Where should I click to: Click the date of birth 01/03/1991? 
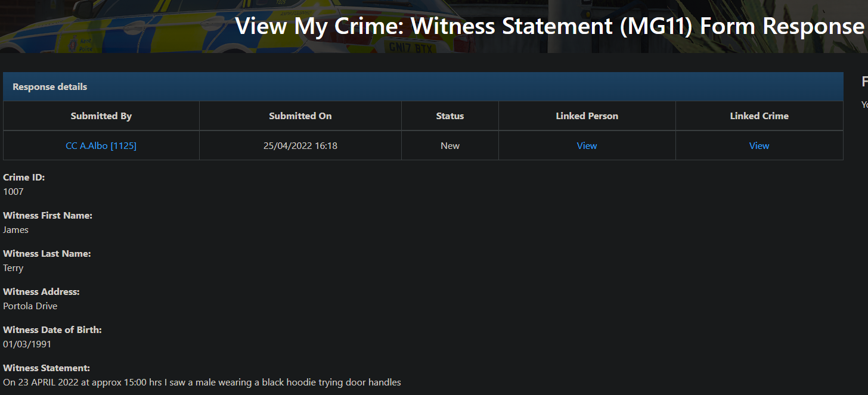[27, 344]
